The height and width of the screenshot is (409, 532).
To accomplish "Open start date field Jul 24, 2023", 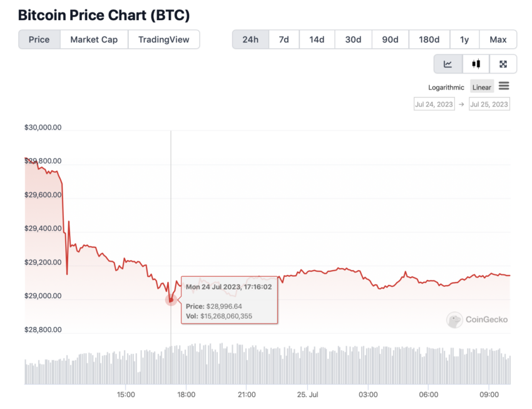I will pyautogui.click(x=434, y=104).
